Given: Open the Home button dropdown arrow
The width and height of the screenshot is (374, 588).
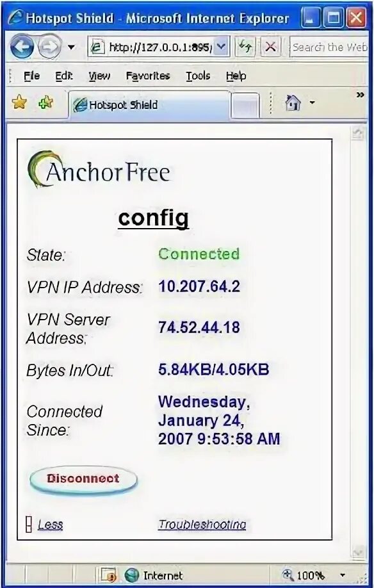Looking at the screenshot, I should [x=312, y=102].
